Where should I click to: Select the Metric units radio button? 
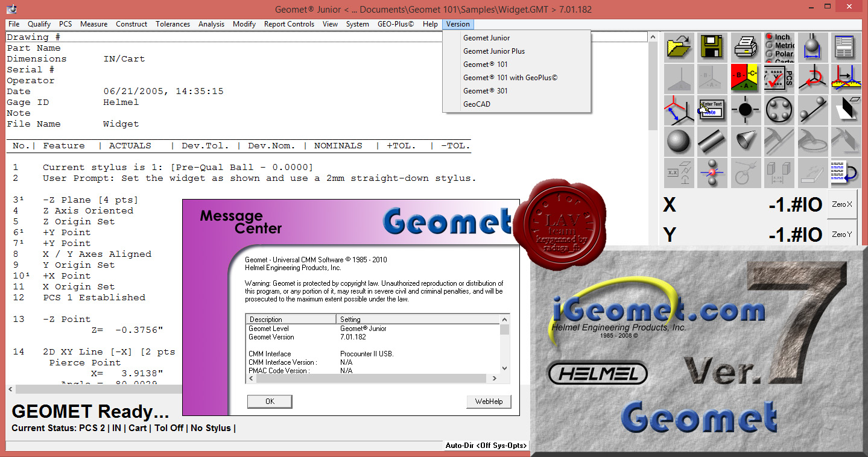click(x=769, y=45)
